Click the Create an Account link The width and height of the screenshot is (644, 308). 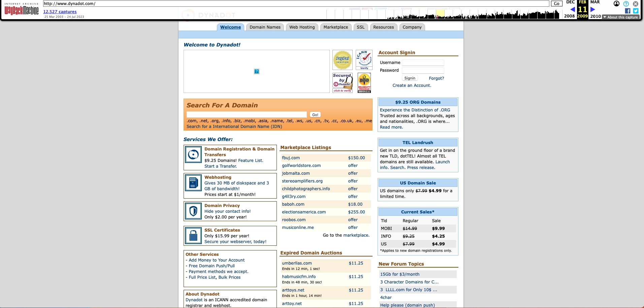412,85
